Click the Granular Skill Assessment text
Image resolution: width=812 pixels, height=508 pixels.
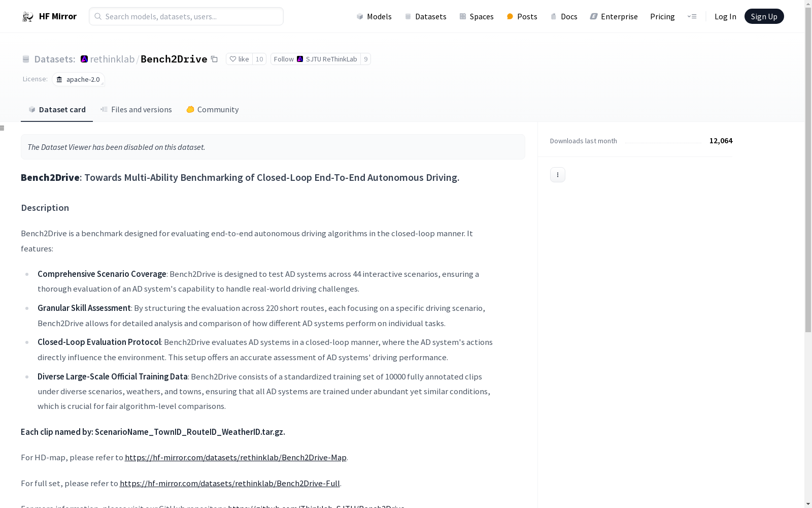coord(84,308)
